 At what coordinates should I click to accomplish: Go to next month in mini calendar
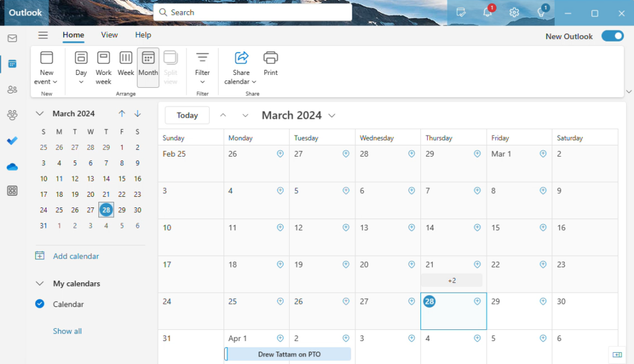click(137, 114)
